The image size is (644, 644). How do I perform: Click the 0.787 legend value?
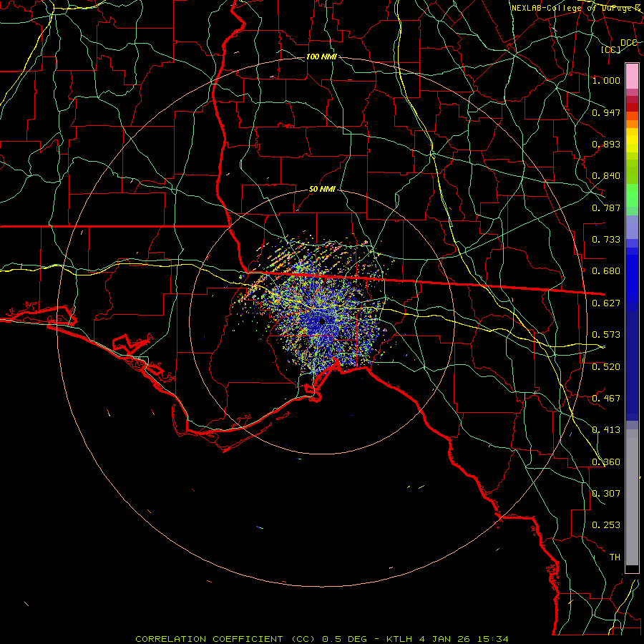click(606, 208)
